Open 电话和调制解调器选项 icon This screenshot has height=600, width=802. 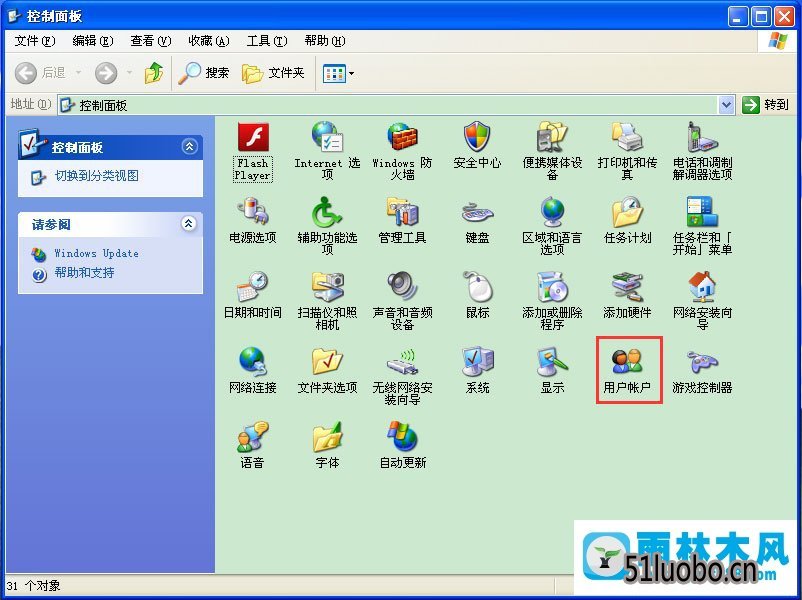[x=702, y=151]
